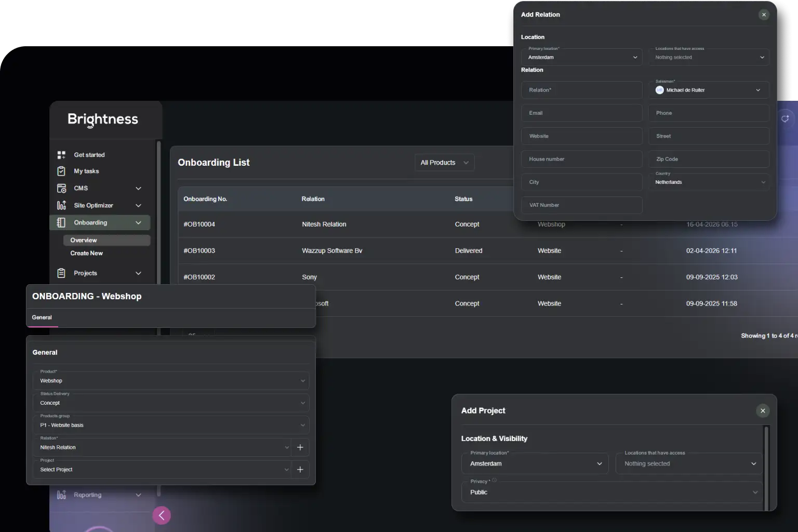
Task: Click the Reporting chart icon
Action: pyautogui.click(x=61, y=495)
